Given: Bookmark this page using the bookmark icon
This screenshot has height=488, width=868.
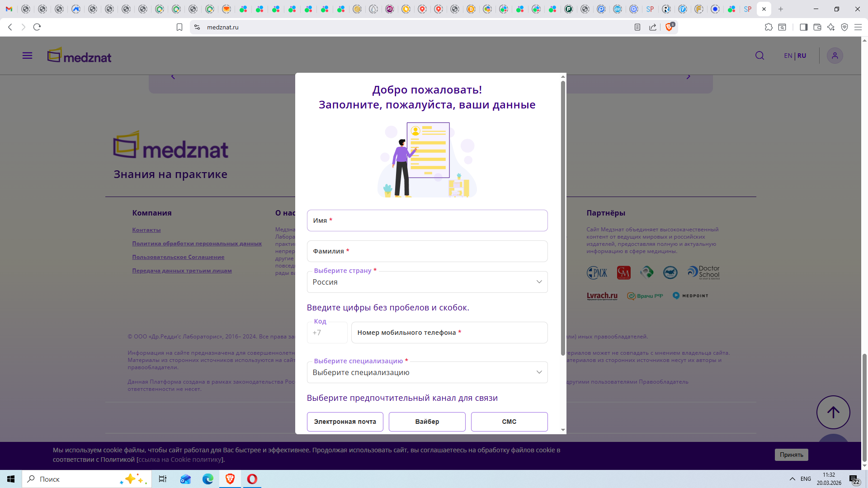Looking at the screenshot, I should coord(179,27).
